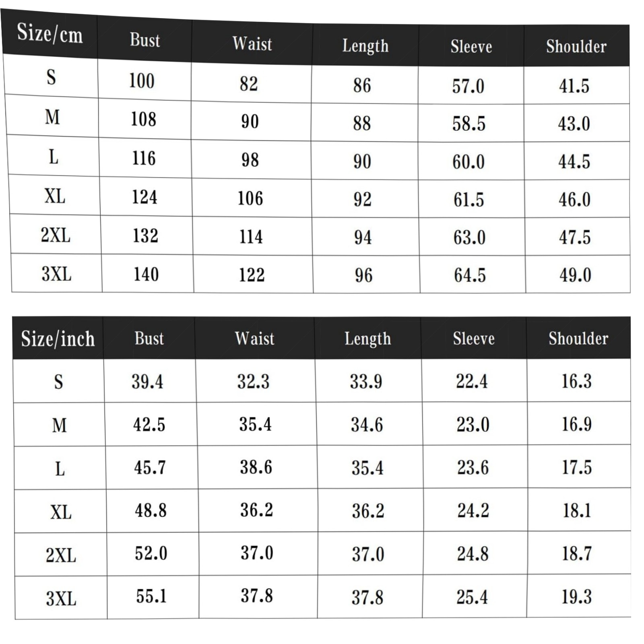The height and width of the screenshot is (644, 644).
Task: Select the 2XL row label in the inch table
Action: point(61,555)
